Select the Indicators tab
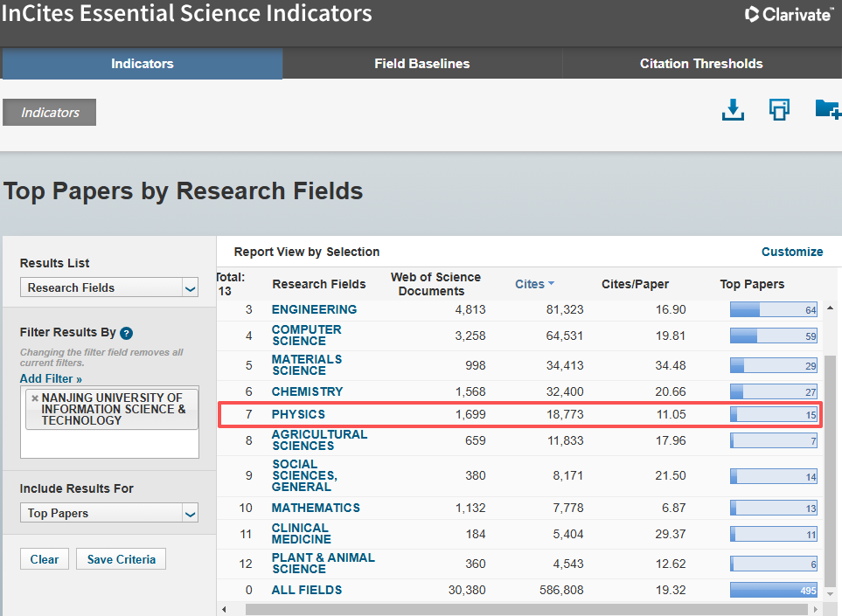Image resolution: width=842 pixels, height=616 pixels. [x=143, y=64]
